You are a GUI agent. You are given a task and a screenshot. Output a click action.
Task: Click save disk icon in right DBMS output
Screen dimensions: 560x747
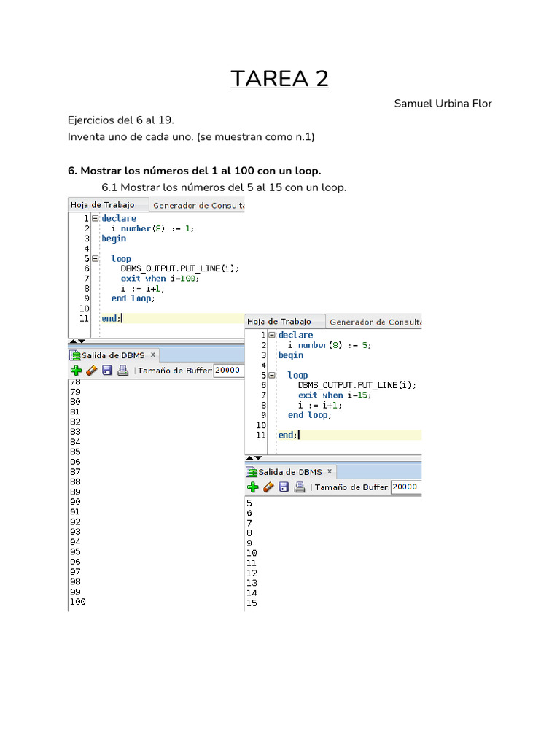click(x=284, y=487)
